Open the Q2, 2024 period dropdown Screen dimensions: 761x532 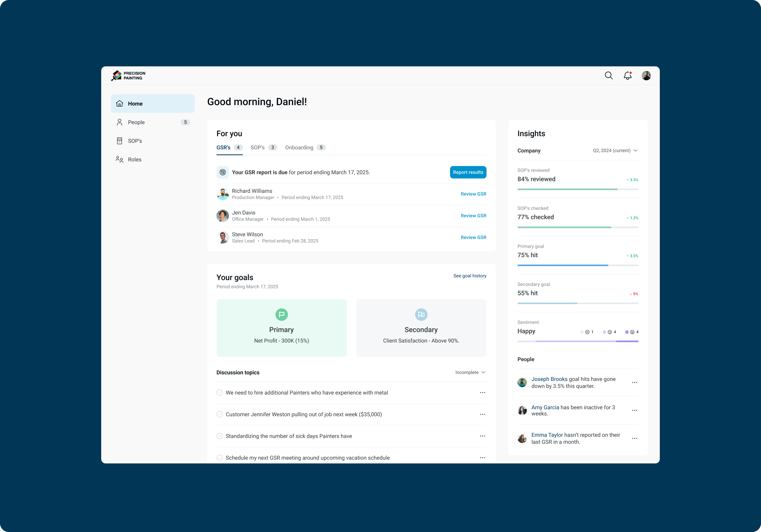615,150
